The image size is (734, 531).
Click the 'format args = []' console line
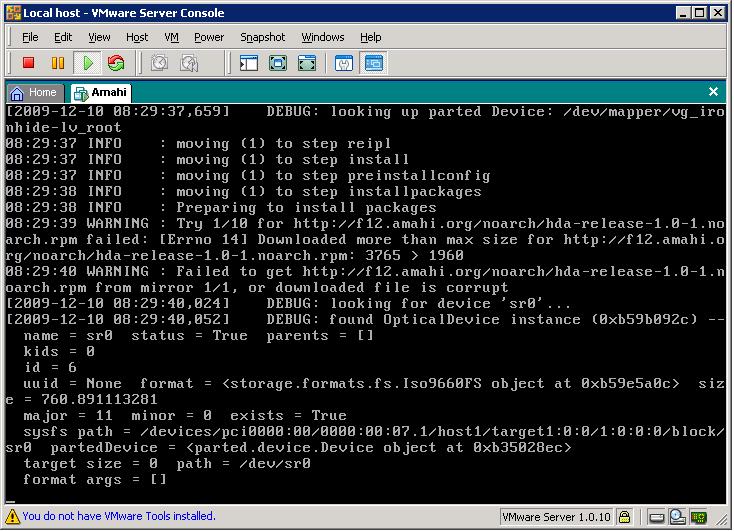tap(95, 479)
